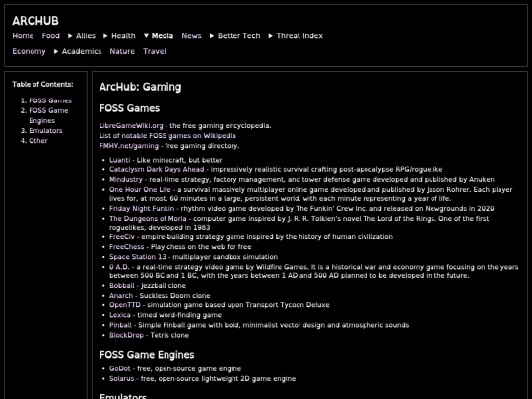Click the FOSS Game Engines heading
532x399 pixels.
coord(147,355)
